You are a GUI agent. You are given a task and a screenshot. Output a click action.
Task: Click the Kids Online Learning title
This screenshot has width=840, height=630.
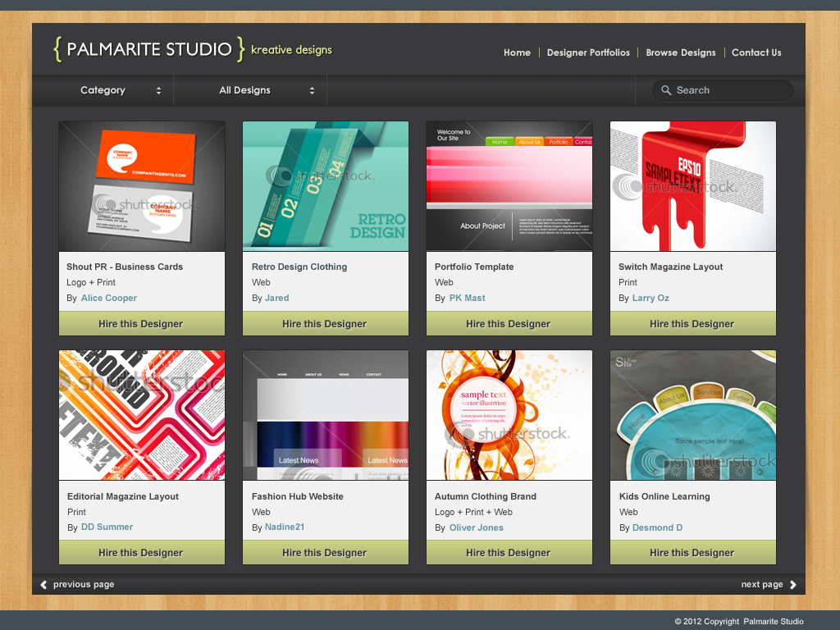(x=664, y=496)
